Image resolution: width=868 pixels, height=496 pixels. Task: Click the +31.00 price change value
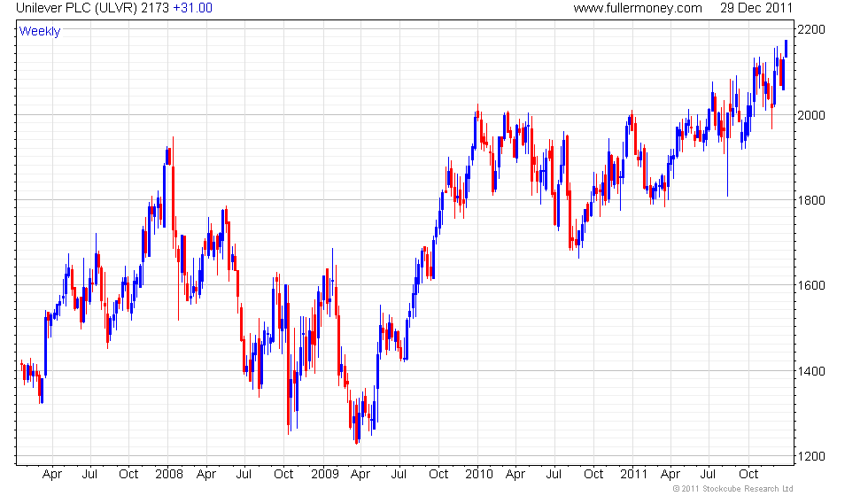coord(192,8)
